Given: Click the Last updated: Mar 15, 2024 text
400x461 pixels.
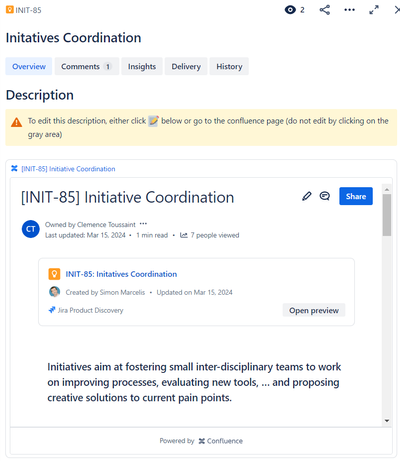Looking at the screenshot, I should click(85, 235).
